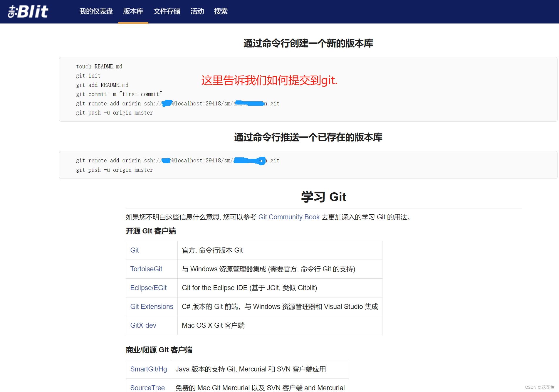This screenshot has width=559, height=392.
Task: Click the cell 'Mac OS X Git 客户端'
Action: (x=280, y=325)
